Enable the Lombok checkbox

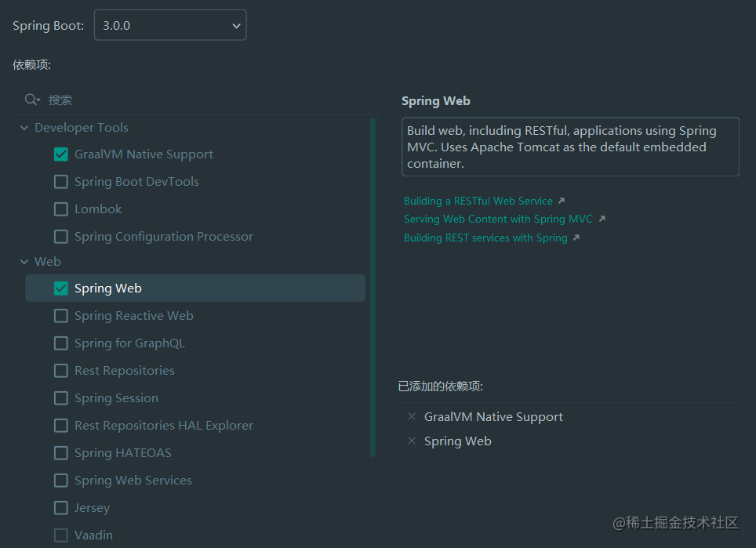[x=60, y=209]
